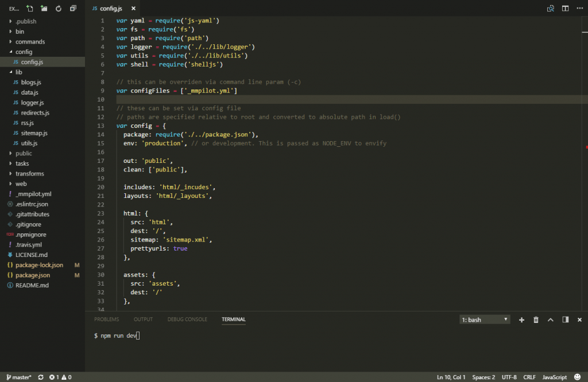Open the .gitignore file

pyautogui.click(x=42, y=224)
